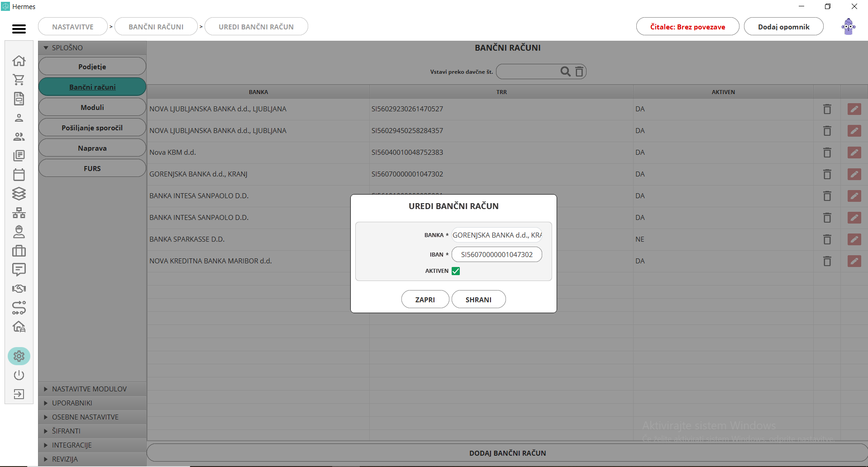
Task: Toggle the AKTIVEN checkbox
Action: pos(456,271)
